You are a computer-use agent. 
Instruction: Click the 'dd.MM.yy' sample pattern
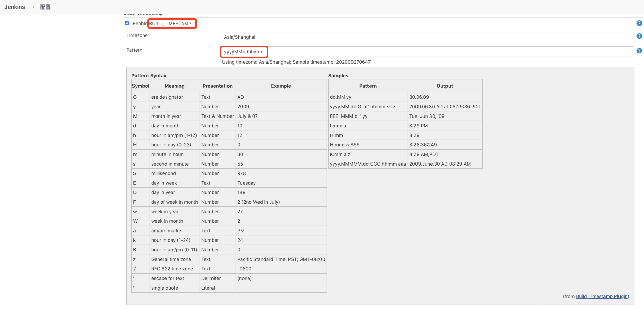(368, 97)
